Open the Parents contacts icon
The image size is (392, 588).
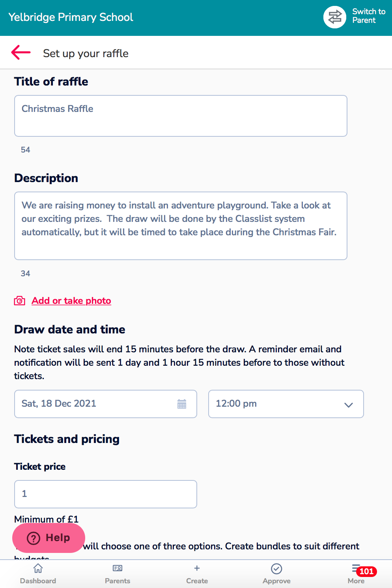(x=118, y=568)
